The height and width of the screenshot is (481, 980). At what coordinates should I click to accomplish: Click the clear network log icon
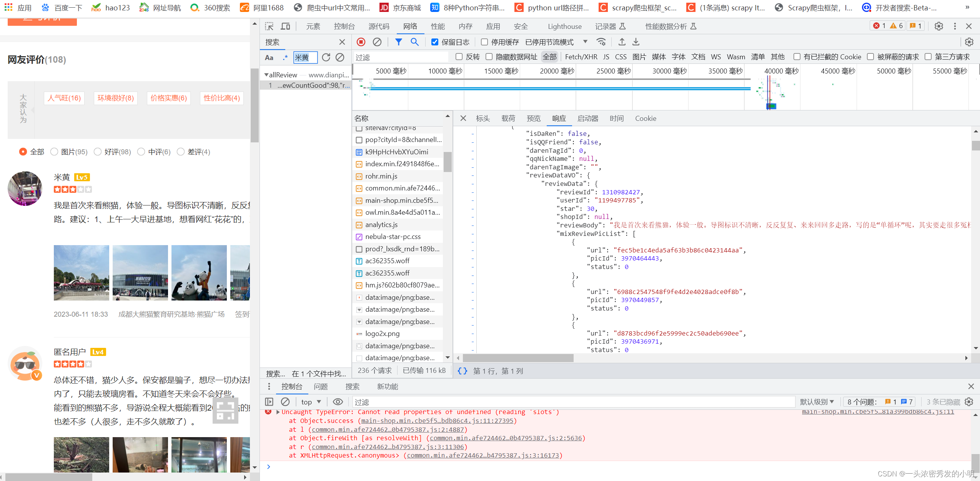pyautogui.click(x=377, y=42)
